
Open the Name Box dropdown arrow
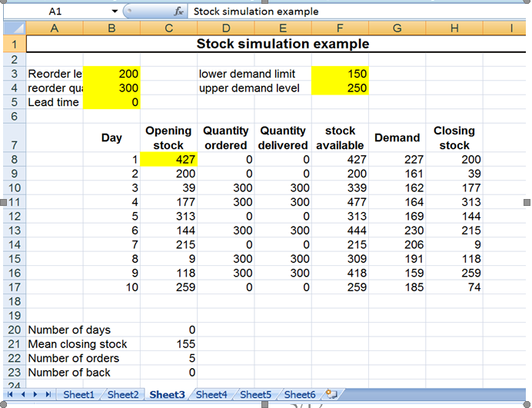[x=115, y=12]
